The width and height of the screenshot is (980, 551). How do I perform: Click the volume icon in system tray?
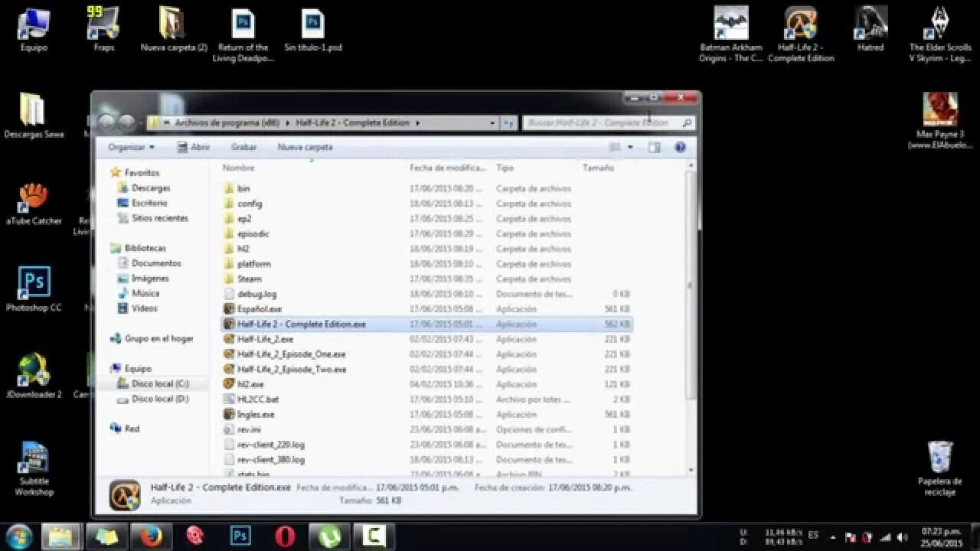[x=902, y=537]
